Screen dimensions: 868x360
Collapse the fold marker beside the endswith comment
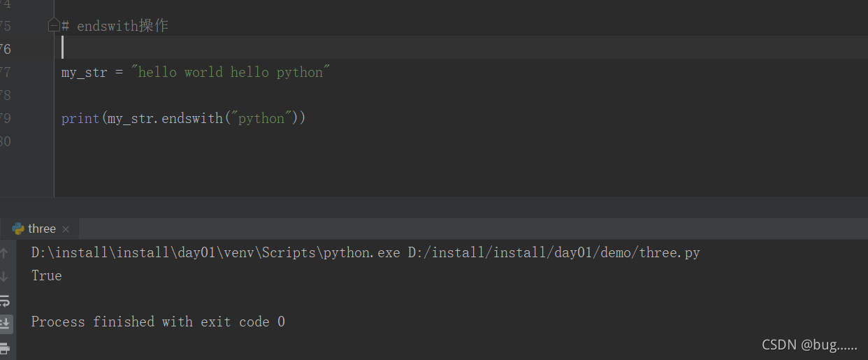[54, 26]
